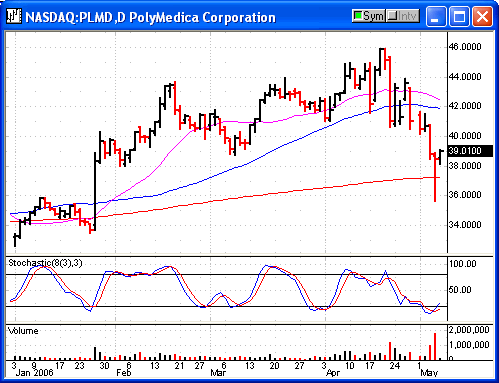This screenshot has height=383, width=499.
Task: Select the Volume indicator label
Action: (23, 331)
